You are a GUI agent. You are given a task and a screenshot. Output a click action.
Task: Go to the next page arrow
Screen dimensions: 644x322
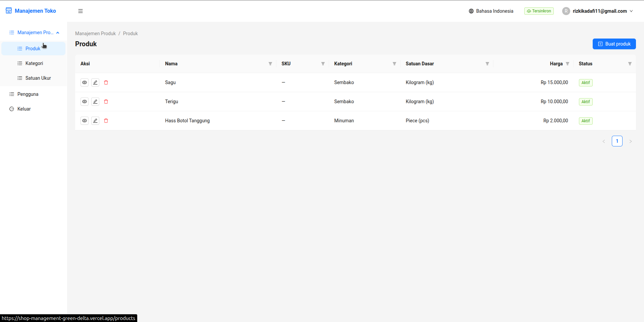click(631, 141)
